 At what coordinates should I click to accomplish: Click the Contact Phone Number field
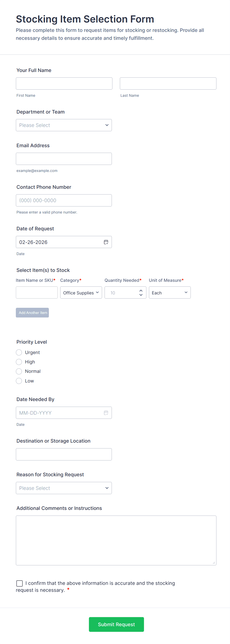(64, 200)
